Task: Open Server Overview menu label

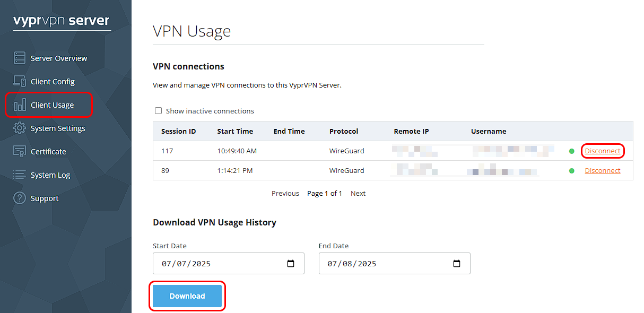Action: pos(59,58)
